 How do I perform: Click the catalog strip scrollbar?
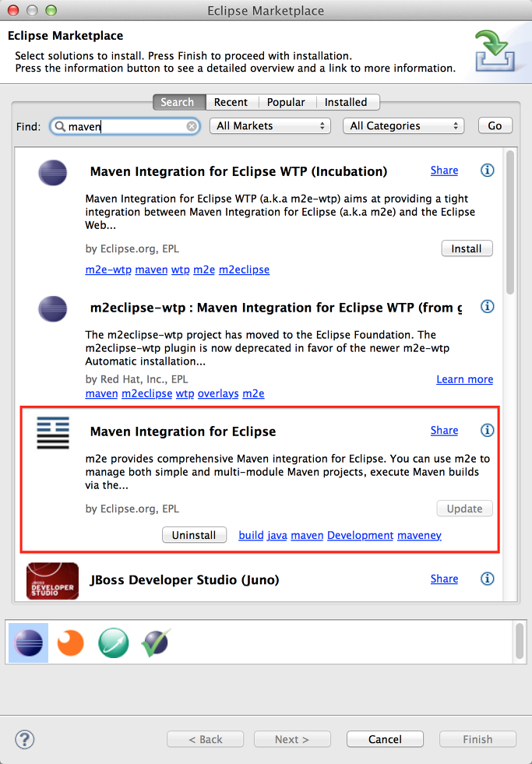pyautogui.click(x=520, y=640)
